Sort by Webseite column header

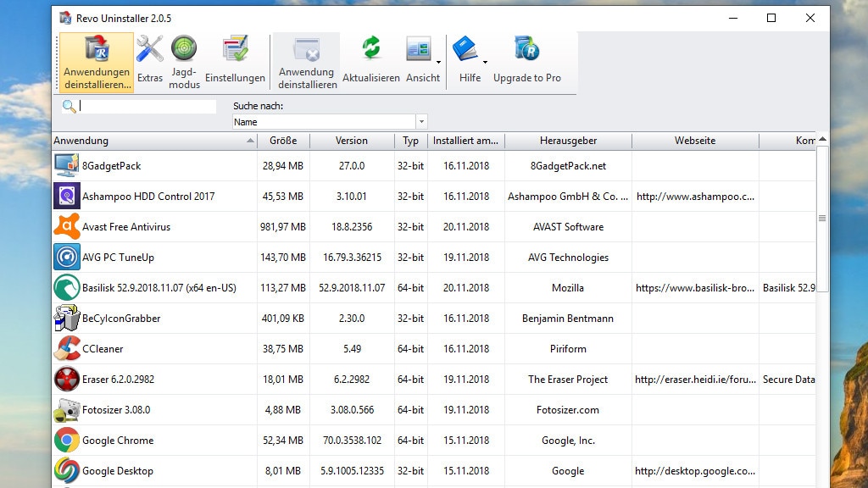tap(695, 141)
